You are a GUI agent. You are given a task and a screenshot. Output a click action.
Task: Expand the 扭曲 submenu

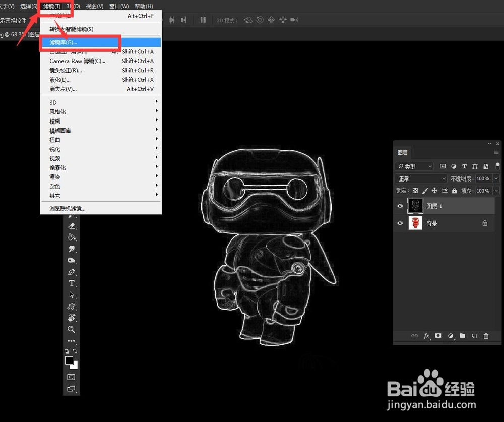pyautogui.click(x=100, y=140)
